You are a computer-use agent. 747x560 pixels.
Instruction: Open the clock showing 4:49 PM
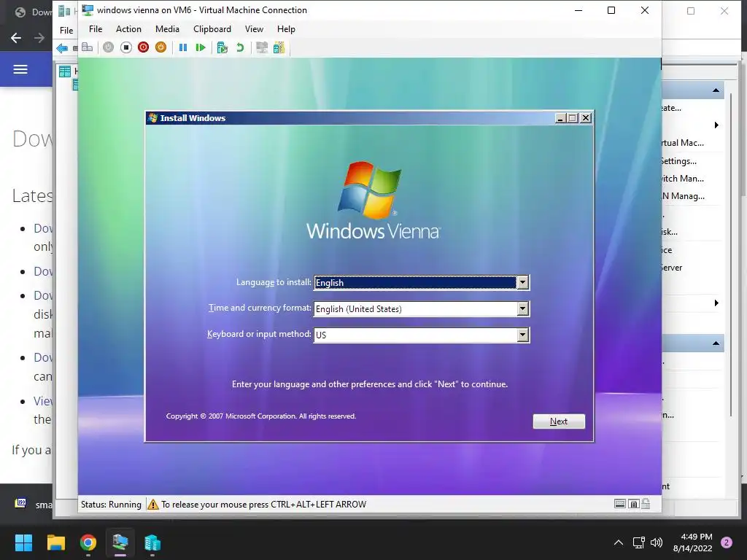[x=693, y=542]
